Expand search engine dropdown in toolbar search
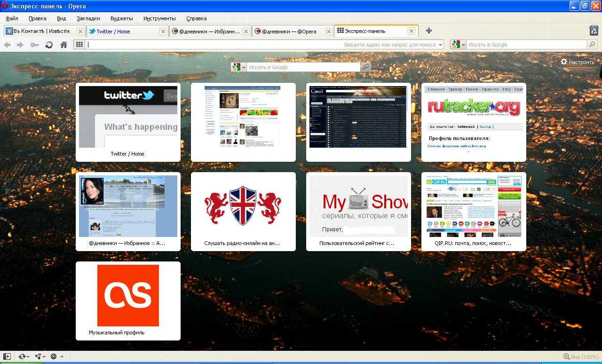This screenshot has height=364, width=602. point(463,45)
